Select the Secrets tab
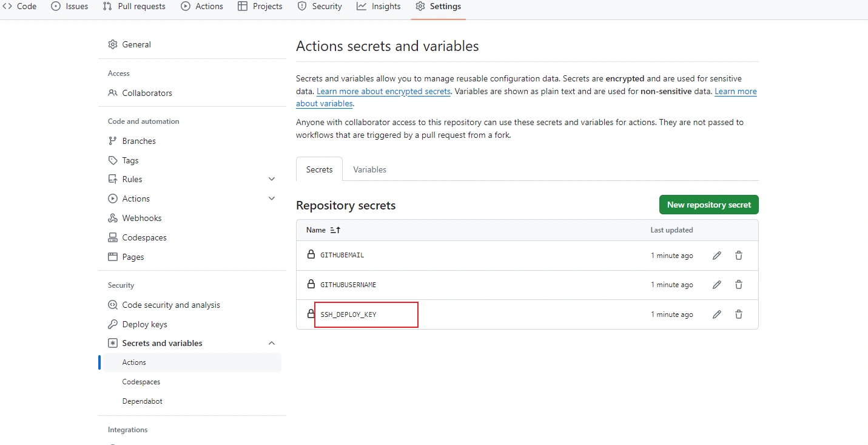The height and width of the screenshot is (445, 868). [319, 169]
